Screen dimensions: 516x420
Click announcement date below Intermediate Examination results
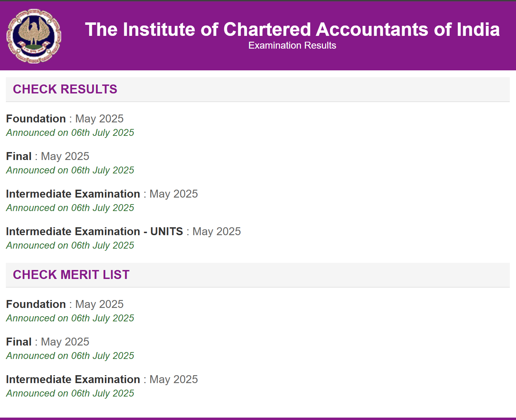pyautogui.click(x=70, y=208)
